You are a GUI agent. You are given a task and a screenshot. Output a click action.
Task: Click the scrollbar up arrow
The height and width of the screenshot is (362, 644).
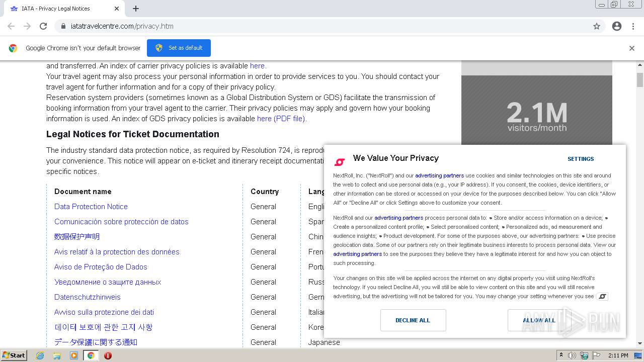pos(640,65)
